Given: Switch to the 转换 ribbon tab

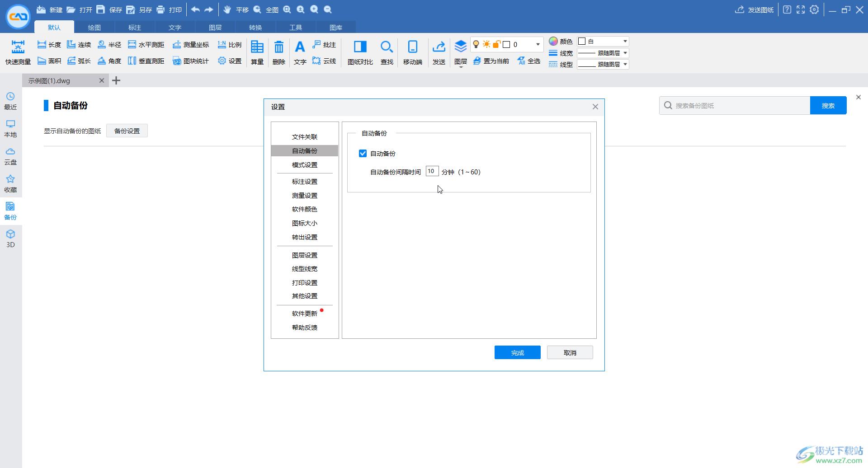Looking at the screenshot, I should point(255,28).
